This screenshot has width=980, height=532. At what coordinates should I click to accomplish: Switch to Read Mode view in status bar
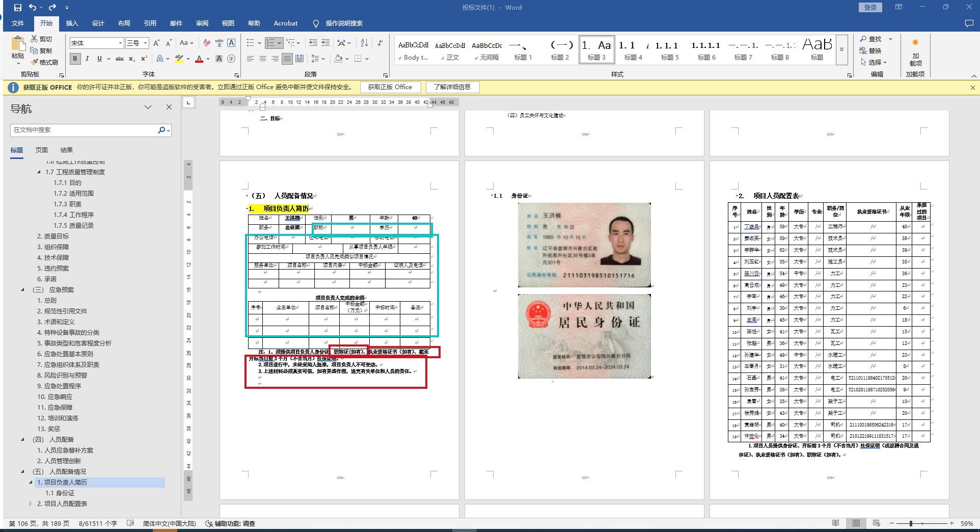click(836, 523)
